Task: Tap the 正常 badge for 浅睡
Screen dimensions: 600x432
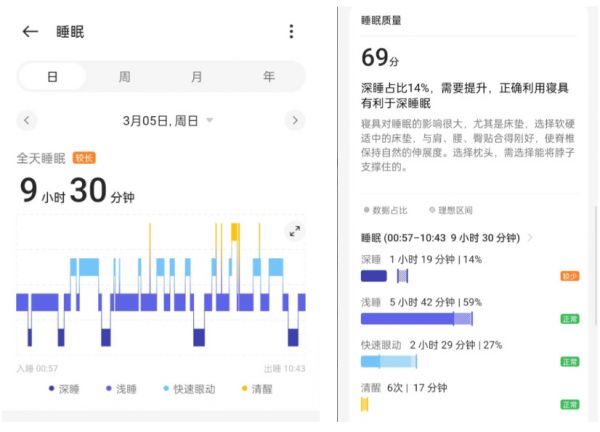Action: point(569,319)
